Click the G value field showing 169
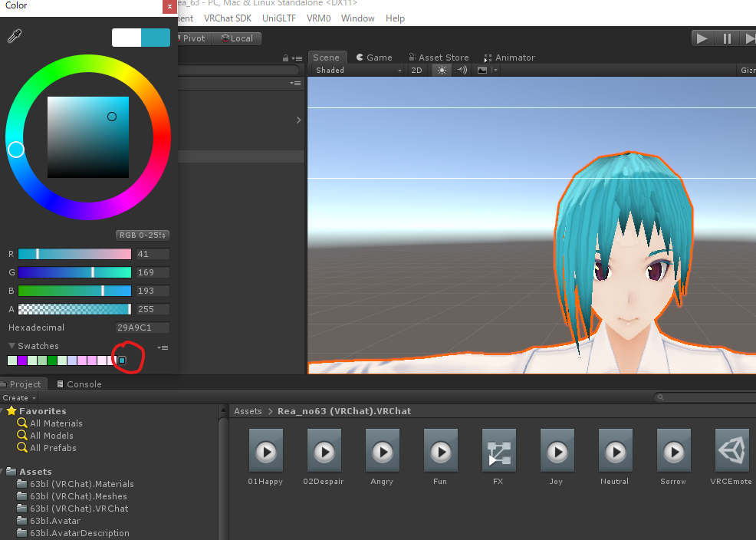 click(153, 272)
